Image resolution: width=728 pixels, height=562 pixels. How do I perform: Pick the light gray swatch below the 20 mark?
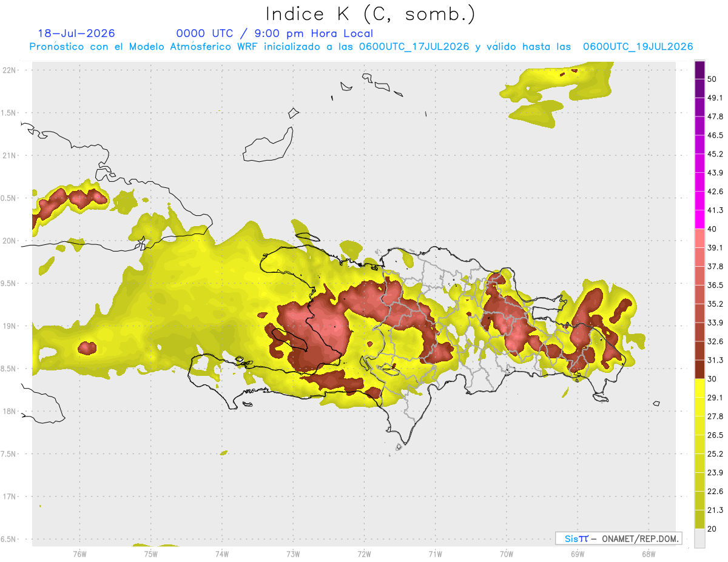point(699,538)
